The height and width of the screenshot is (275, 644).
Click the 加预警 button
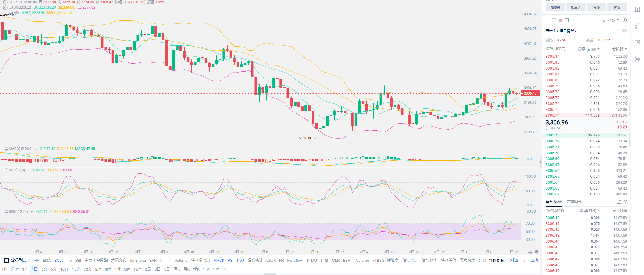click(x=555, y=7)
